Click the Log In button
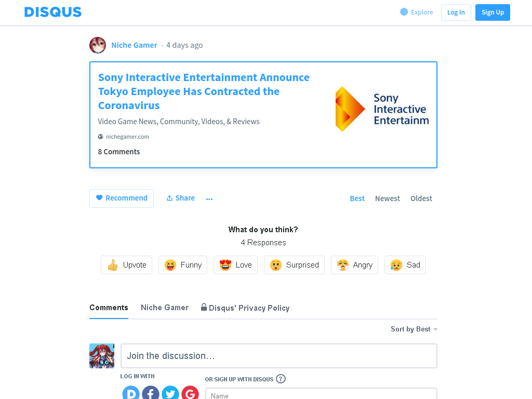Image resolution: width=532 pixels, height=399 pixels. point(456,12)
